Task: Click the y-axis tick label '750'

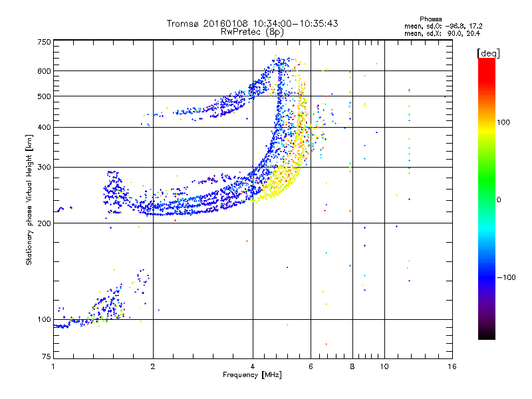Action: 45,42
